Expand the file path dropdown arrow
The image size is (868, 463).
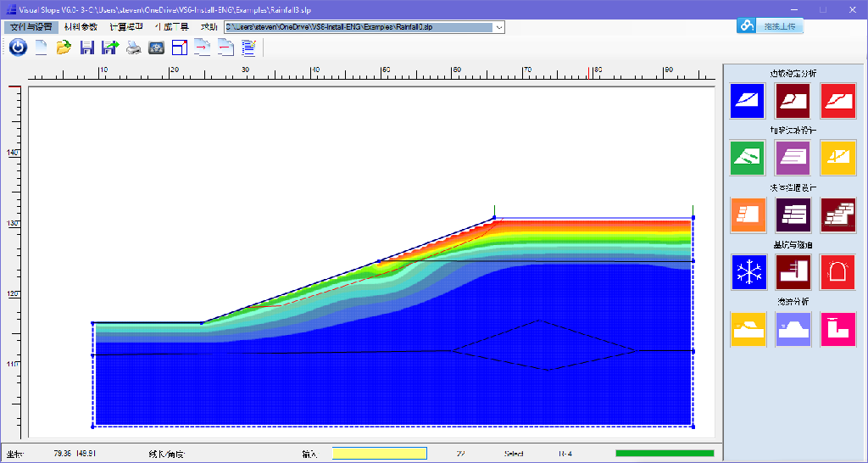click(499, 27)
